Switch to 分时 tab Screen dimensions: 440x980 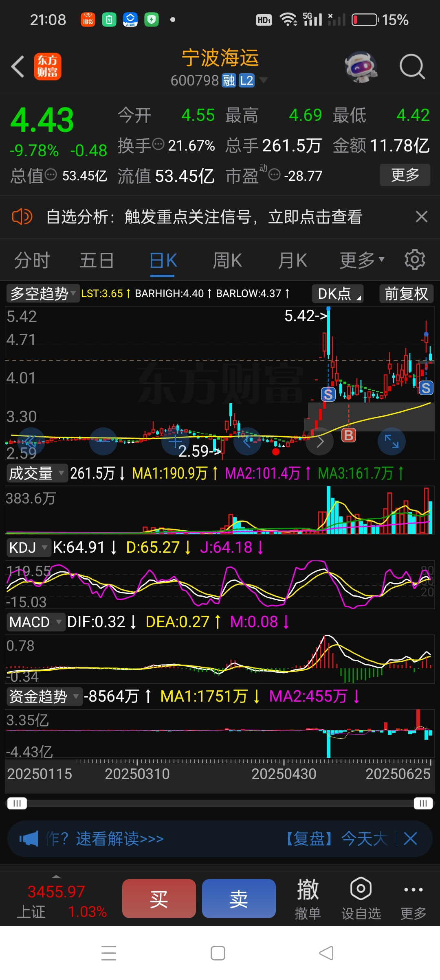tap(32, 260)
